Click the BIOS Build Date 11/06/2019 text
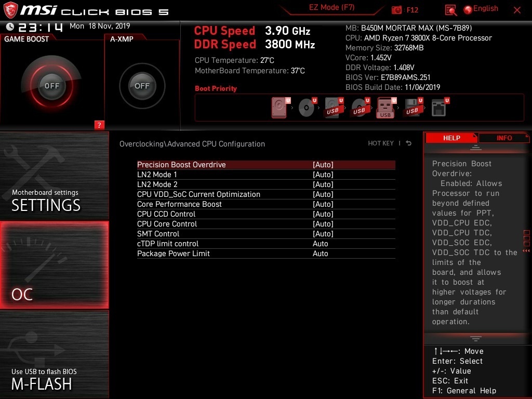The image size is (532, 399). (x=393, y=87)
